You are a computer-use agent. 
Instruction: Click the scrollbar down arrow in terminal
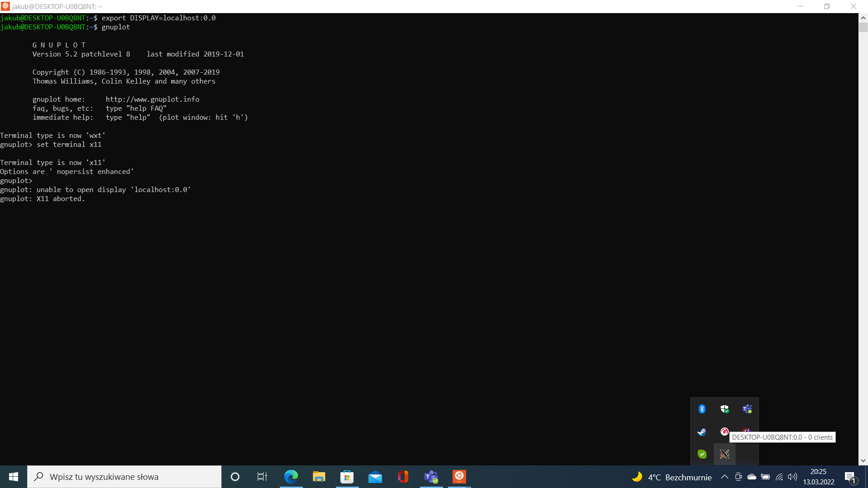(863, 460)
